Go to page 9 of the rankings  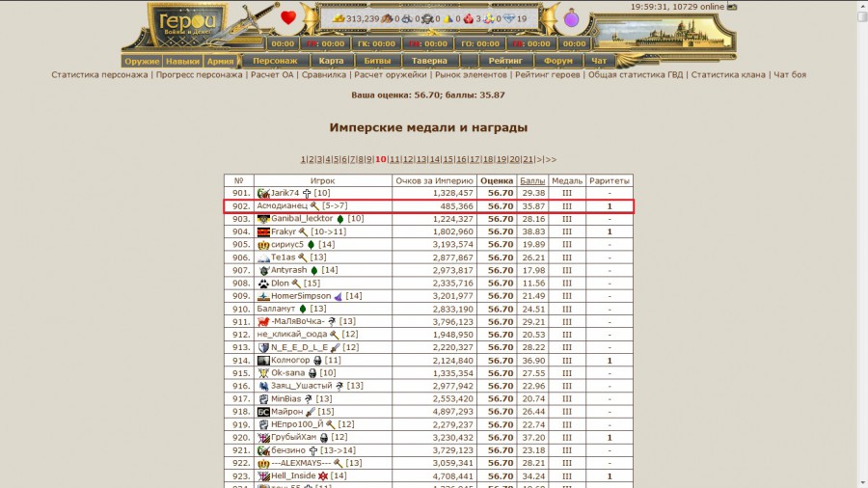coord(369,159)
